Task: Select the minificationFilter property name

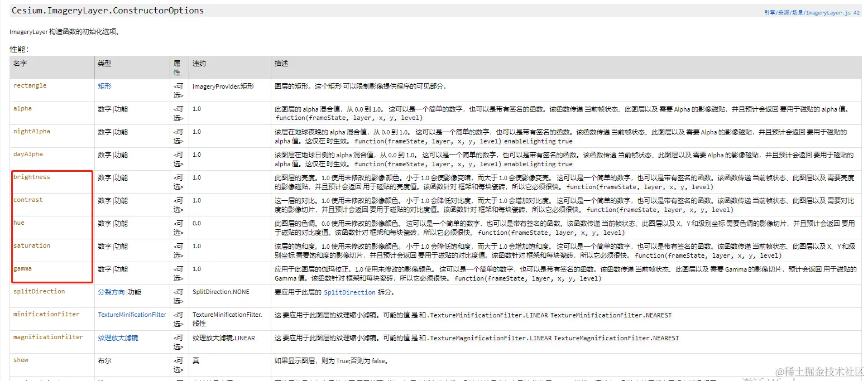Action: pos(46,315)
